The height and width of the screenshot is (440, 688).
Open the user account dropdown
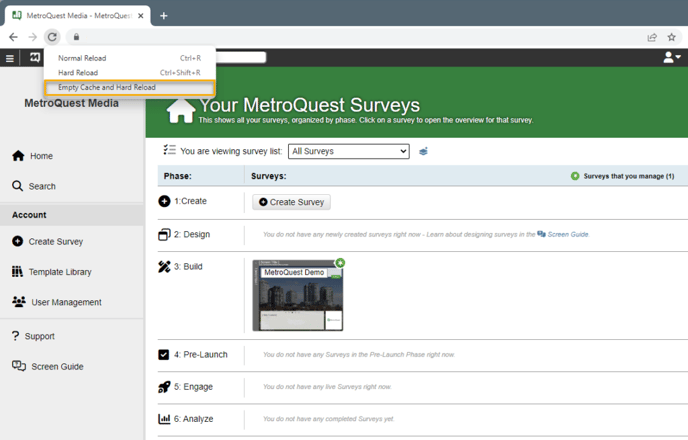671,58
